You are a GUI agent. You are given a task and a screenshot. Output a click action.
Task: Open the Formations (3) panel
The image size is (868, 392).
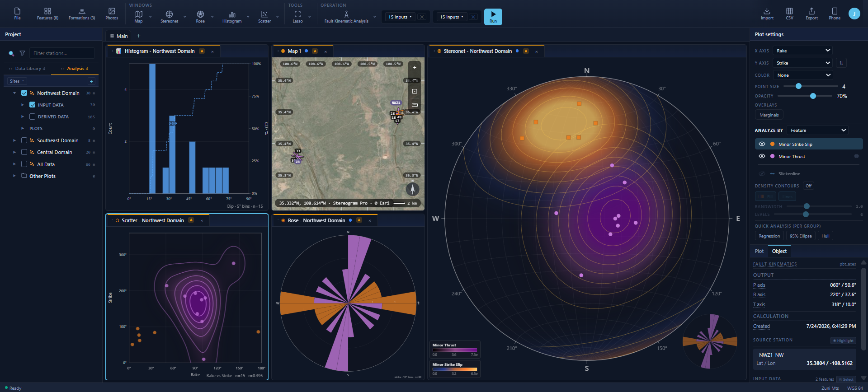(x=82, y=14)
